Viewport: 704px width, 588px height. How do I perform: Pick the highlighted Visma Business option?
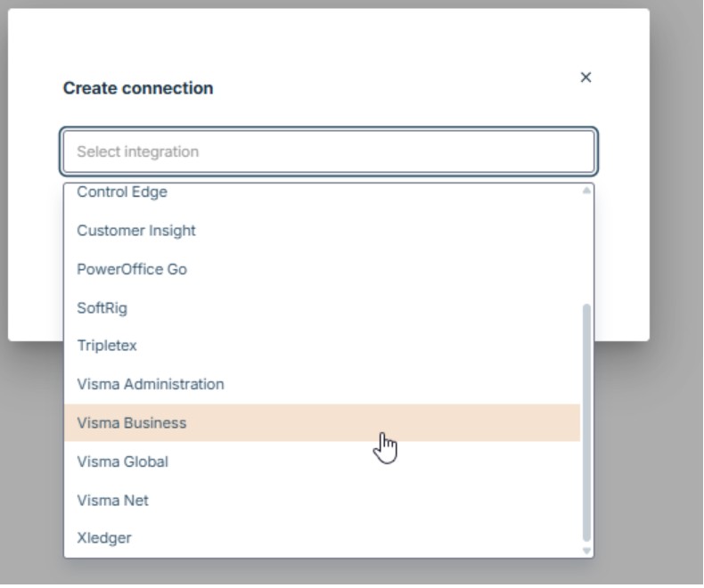pos(132,423)
